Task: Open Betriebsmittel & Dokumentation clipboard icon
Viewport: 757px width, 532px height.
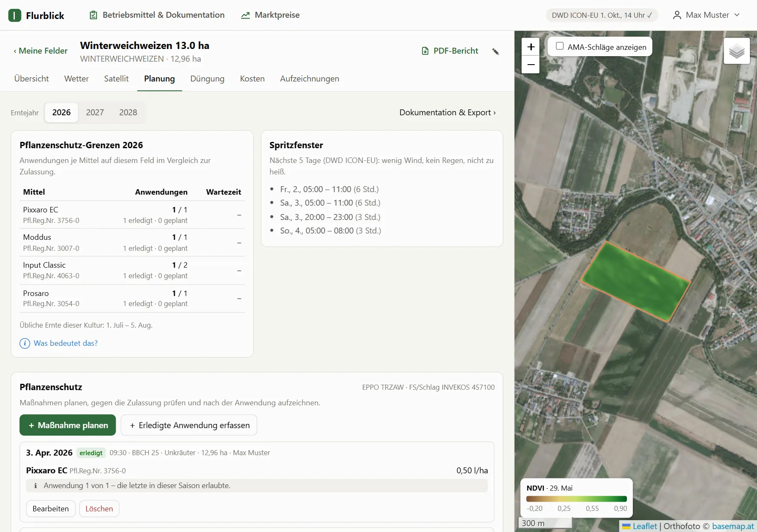Action: click(93, 15)
